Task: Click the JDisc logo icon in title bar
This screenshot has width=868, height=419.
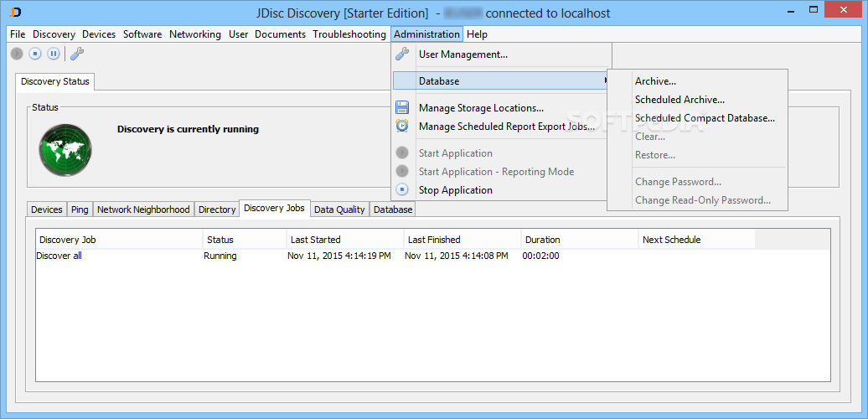Action: [x=16, y=13]
